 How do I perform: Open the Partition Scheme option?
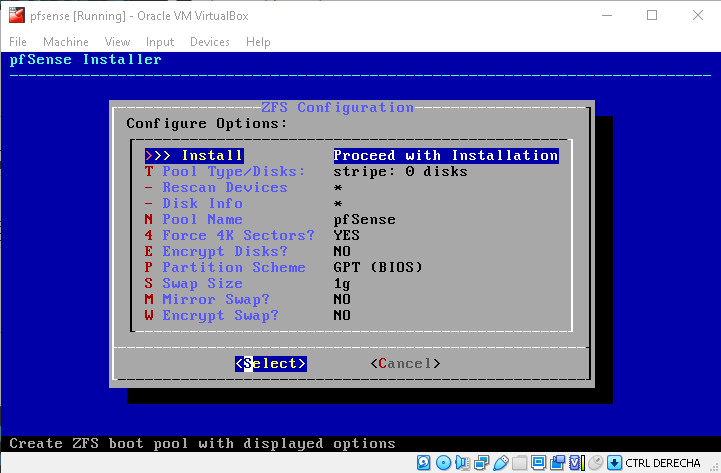point(234,267)
